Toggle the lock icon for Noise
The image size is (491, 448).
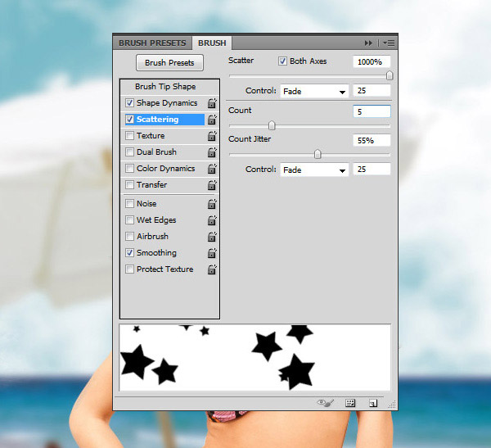(212, 204)
